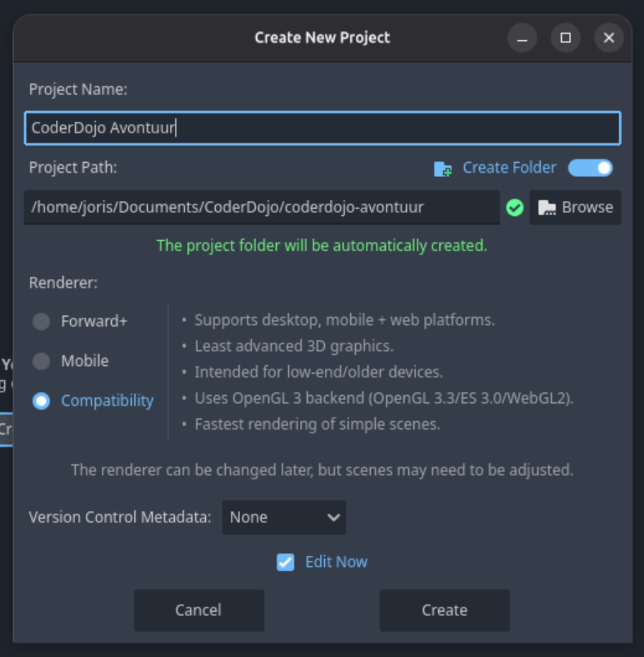This screenshot has width=644, height=657.
Task: Cancel the new project creation
Action: click(x=199, y=610)
